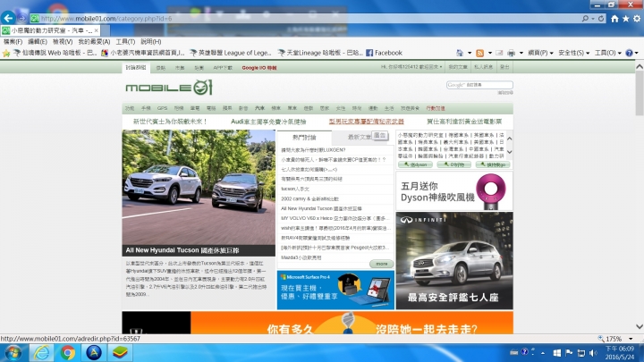Open BlueStacks from the taskbar
Viewport: 644px width, 362px height.
(120, 353)
